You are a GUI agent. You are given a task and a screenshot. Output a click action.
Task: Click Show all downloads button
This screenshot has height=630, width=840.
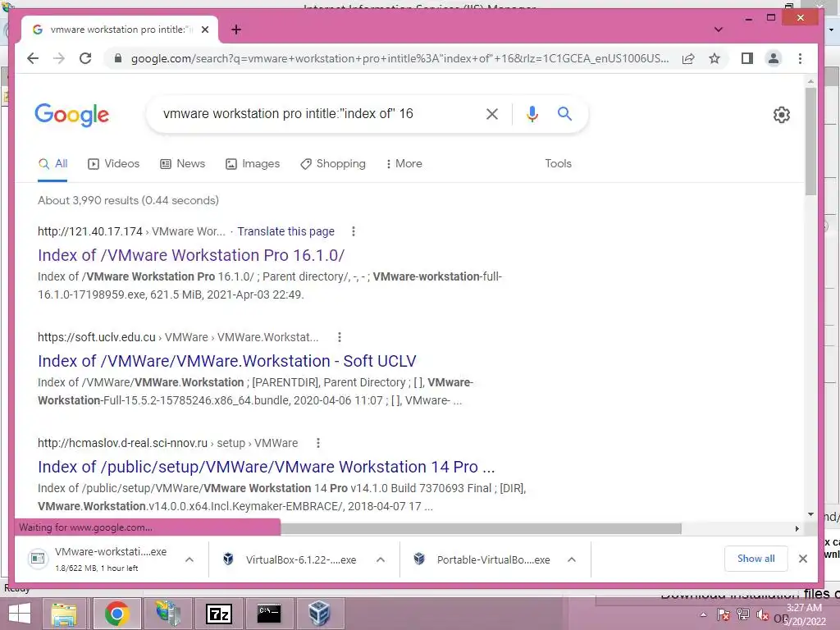click(756, 558)
